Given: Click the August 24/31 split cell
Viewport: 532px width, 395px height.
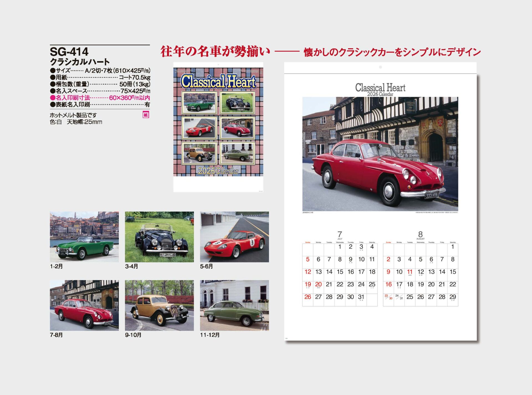Looking at the screenshot, I should click(399, 297).
